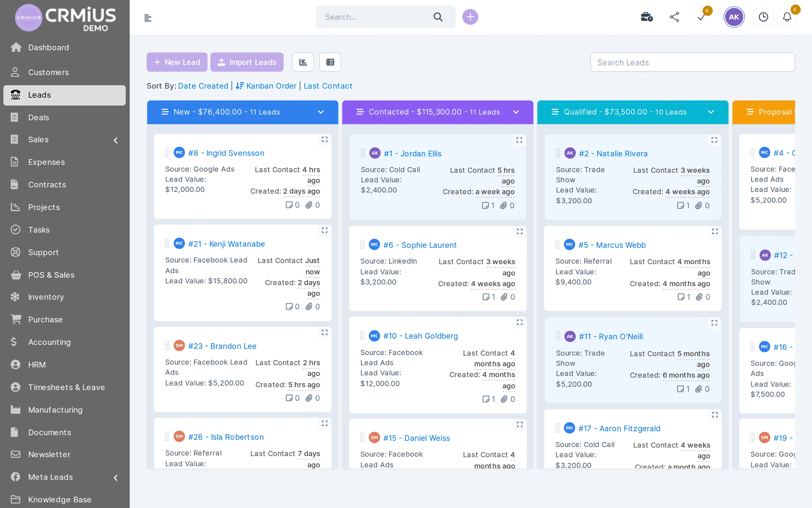Open the clock timesheet icon
Image resolution: width=812 pixels, height=508 pixels.
763,17
